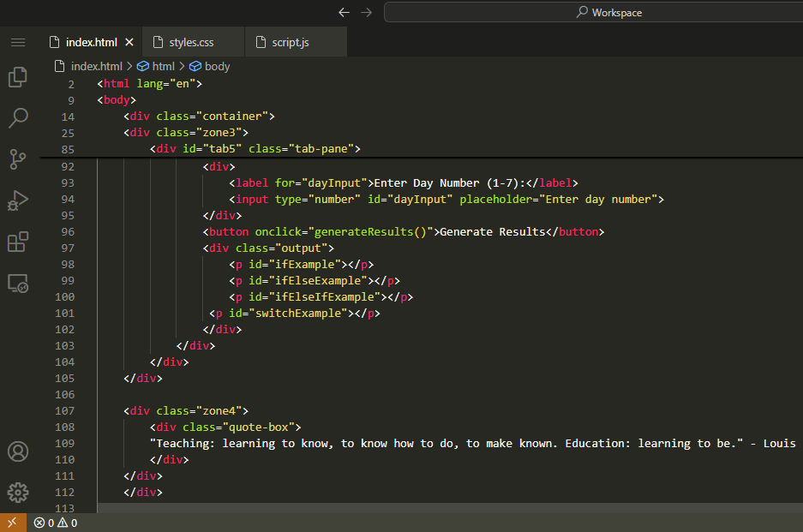Open errors and warnings problems panel
The image size is (803, 532).
[56, 523]
